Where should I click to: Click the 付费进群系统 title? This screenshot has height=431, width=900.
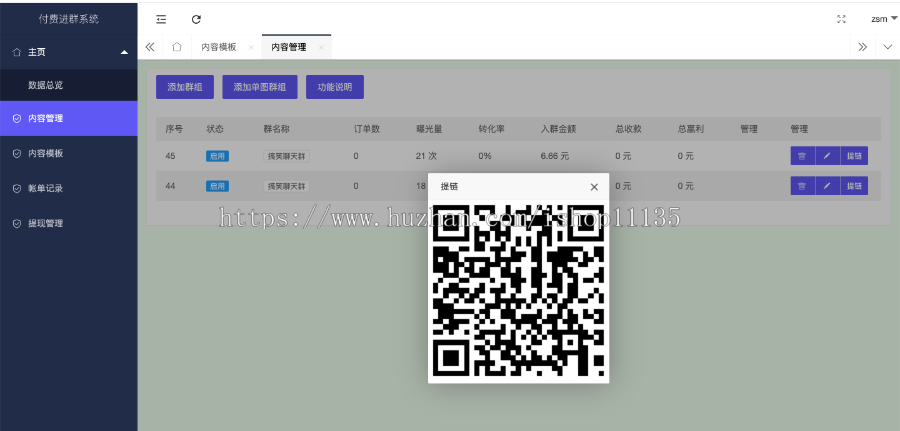tap(69, 19)
